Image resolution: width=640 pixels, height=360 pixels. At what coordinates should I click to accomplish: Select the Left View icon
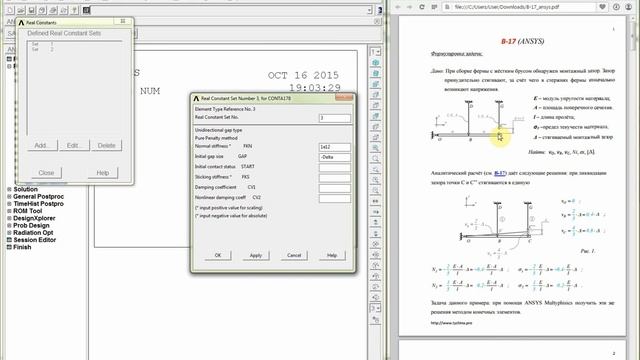(376, 126)
